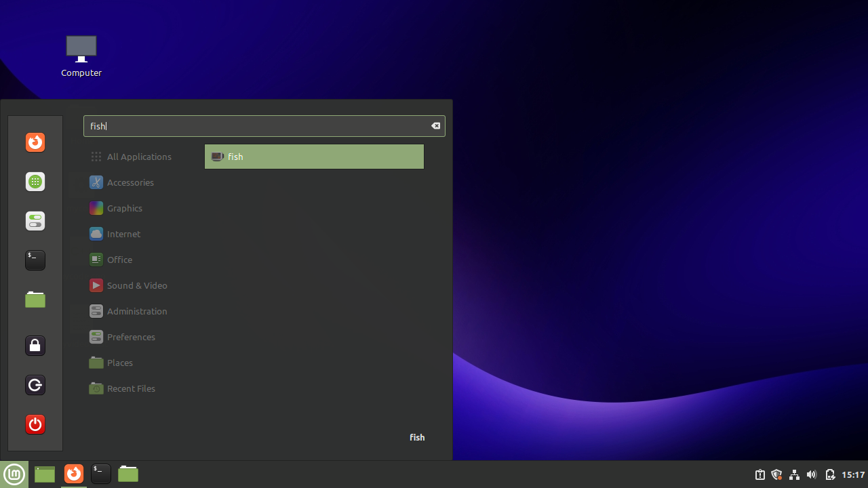
Task: Click Show Desktop icon in taskbar
Action: tap(45, 474)
